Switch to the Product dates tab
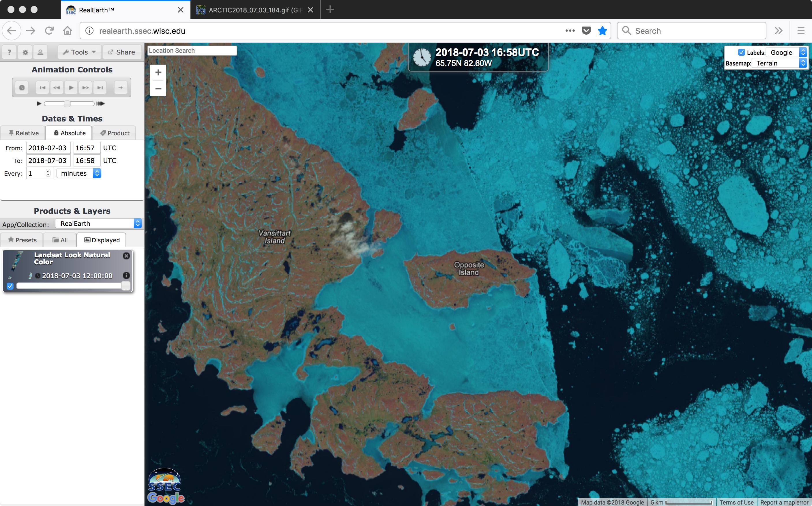This screenshot has width=812, height=506. click(115, 133)
